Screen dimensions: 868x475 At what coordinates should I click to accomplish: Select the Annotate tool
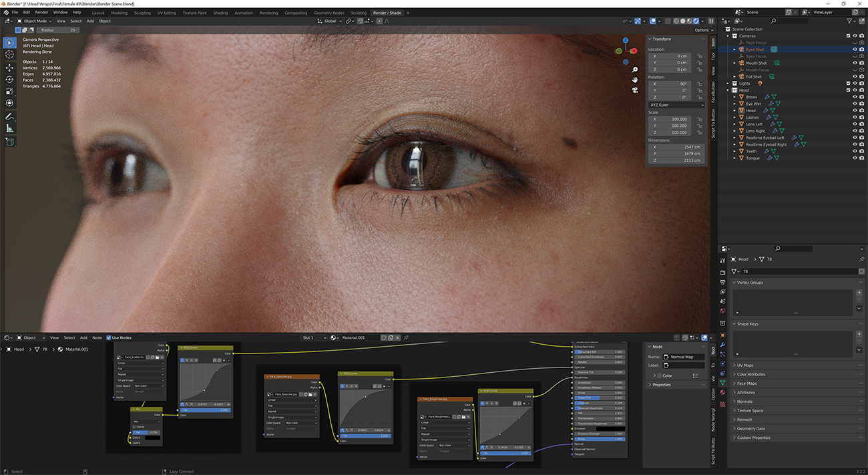(9, 116)
